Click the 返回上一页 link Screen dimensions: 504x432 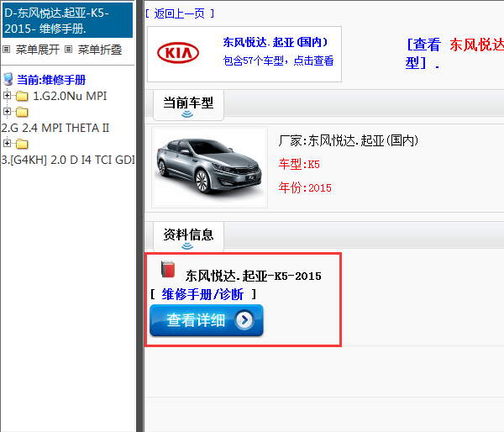(x=180, y=13)
